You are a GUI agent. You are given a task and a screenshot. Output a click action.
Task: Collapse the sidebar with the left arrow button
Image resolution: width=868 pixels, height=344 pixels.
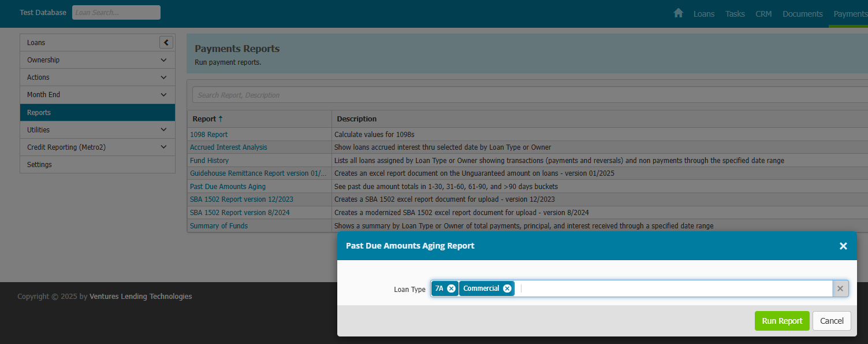pos(166,42)
